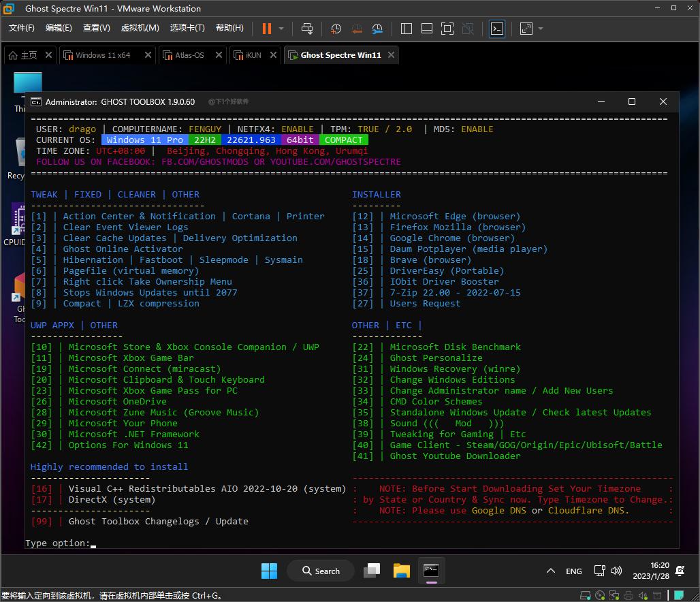Viewport: 700px width, 602px height.
Task: Click the printer device icon in the status bar
Action: 628,595
